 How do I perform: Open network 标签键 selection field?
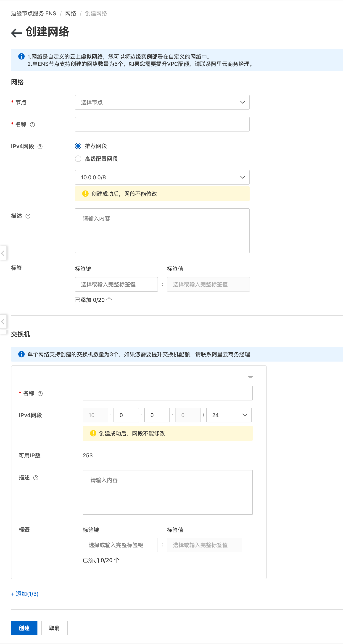116,284
